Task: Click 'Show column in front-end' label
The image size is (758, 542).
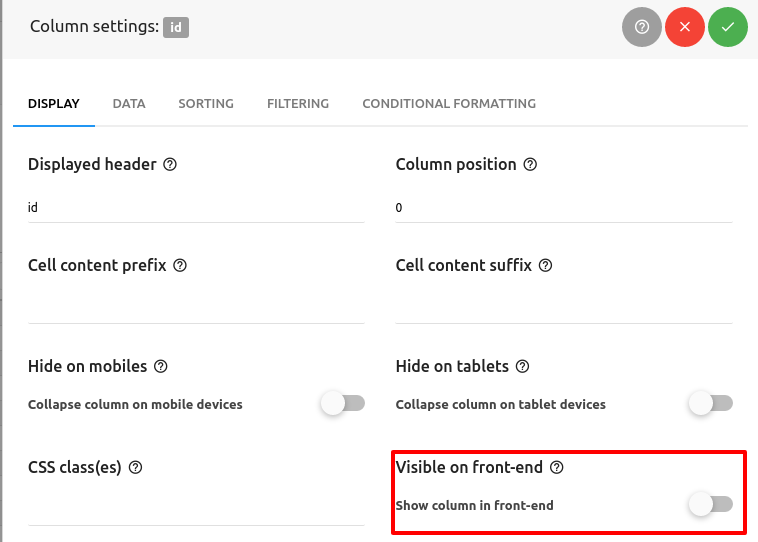Action: (474, 505)
